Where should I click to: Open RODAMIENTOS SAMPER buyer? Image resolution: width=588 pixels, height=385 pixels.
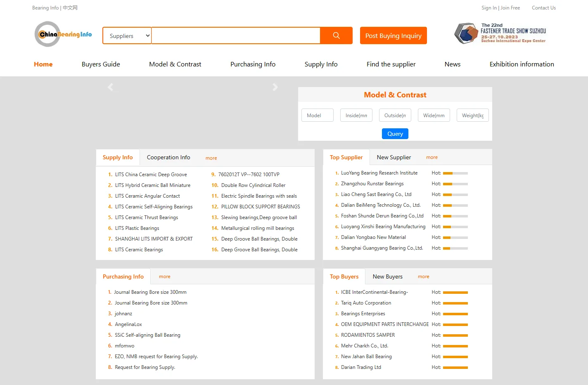tap(368, 335)
